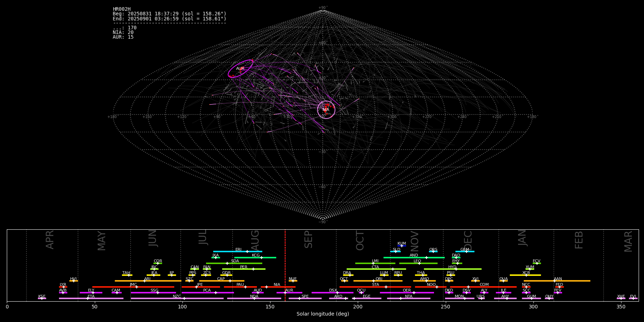Screen dimensions: 644x322
Task: Select the KSE shower bar in the timeline
Action: point(42,298)
